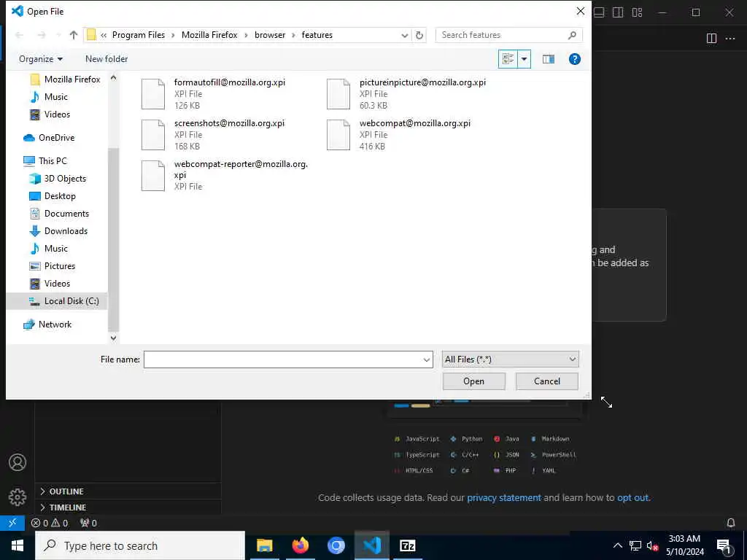Open File Explorer from taskbar
The height and width of the screenshot is (560, 747).
(264, 545)
